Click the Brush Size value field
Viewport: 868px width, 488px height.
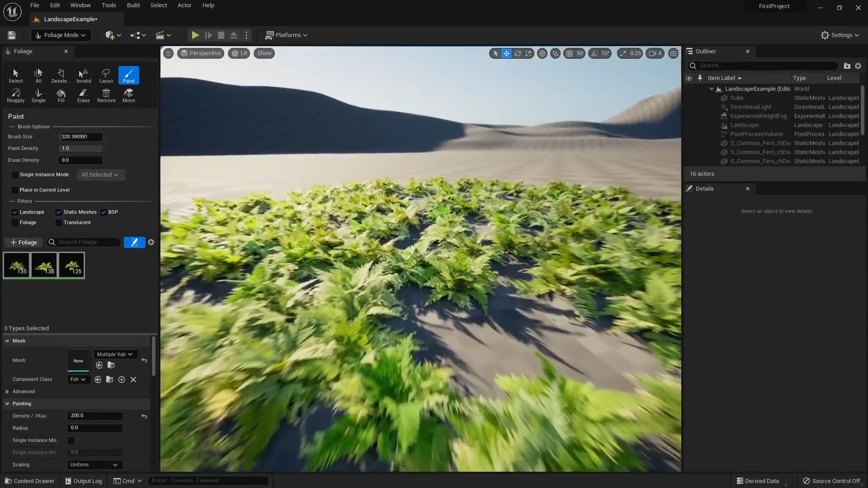[x=80, y=137]
